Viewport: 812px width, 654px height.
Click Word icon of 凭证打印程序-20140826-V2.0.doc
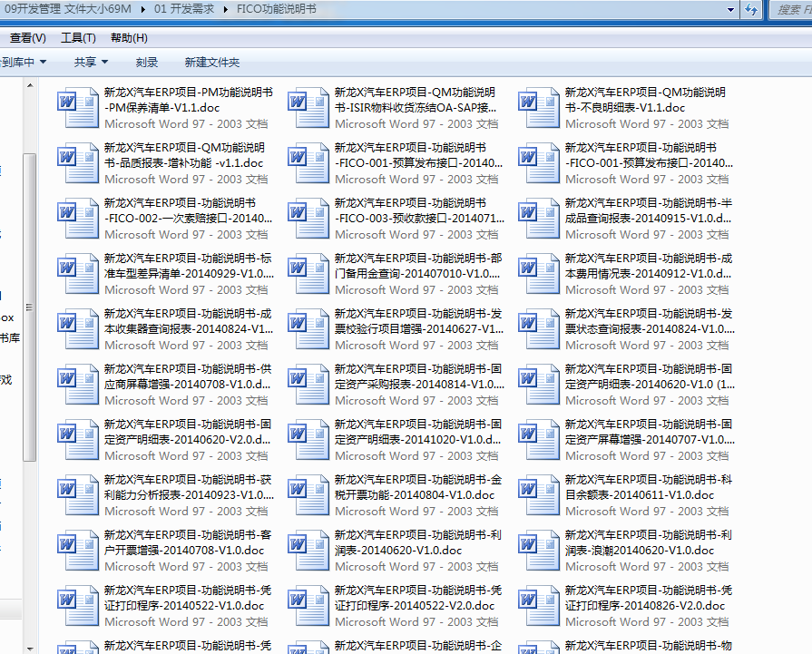(539, 606)
